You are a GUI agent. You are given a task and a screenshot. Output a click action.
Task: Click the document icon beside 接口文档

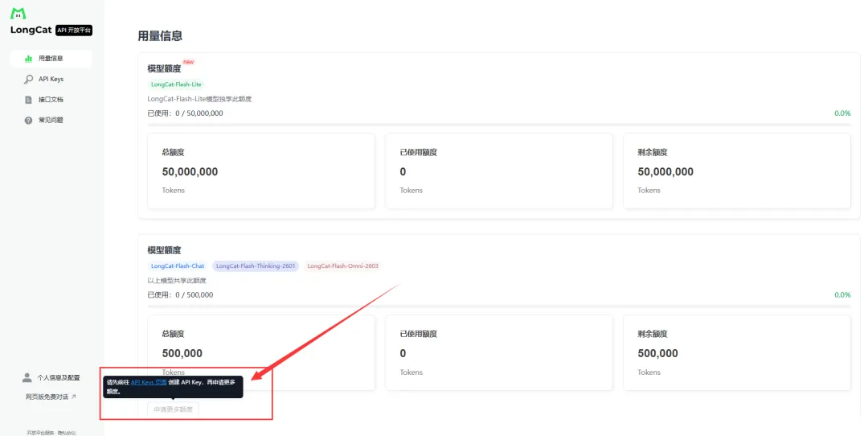(x=28, y=100)
